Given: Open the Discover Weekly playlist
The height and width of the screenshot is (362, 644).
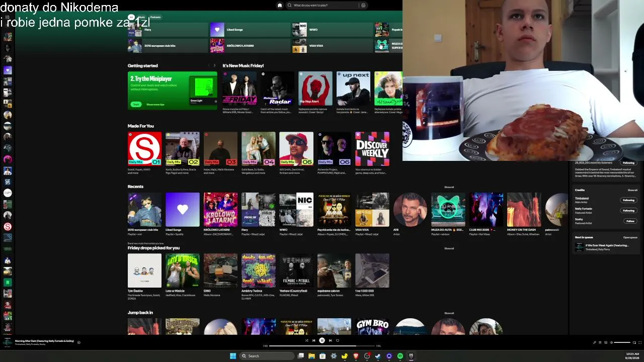Looking at the screenshot, I should click(x=372, y=149).
